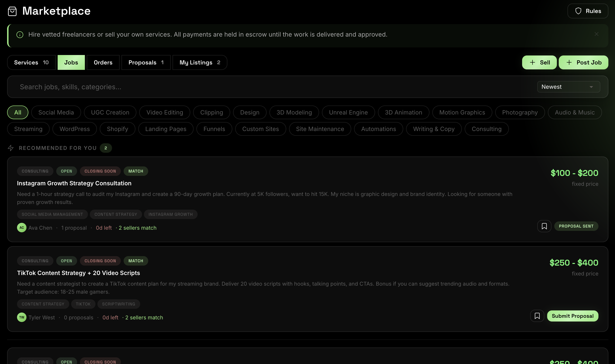
Task: Click Tyler West's TW avatar
Action: (x=21, y=317)
